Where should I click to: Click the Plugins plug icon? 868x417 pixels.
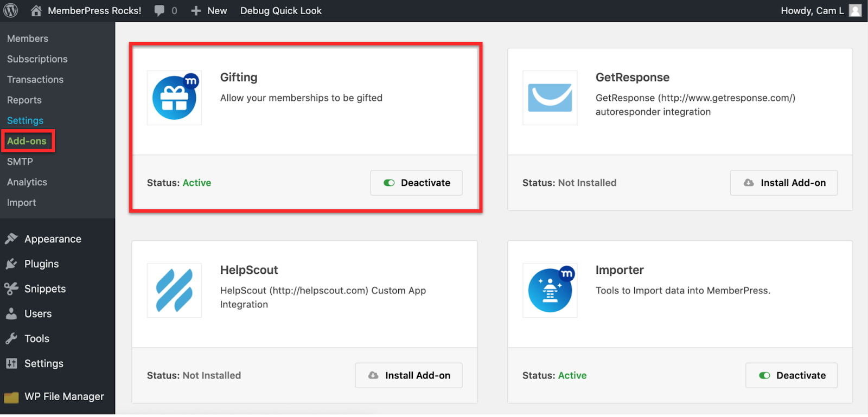[11, 264]
